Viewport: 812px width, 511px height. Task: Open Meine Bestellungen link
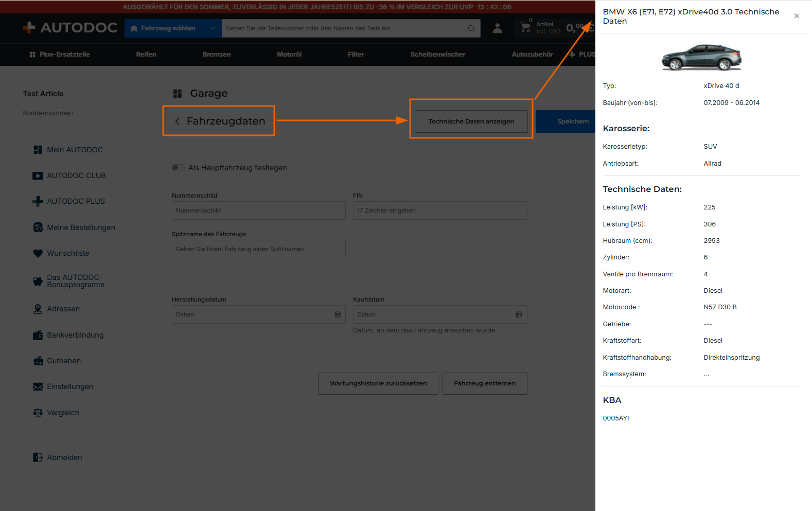point(81,227)
